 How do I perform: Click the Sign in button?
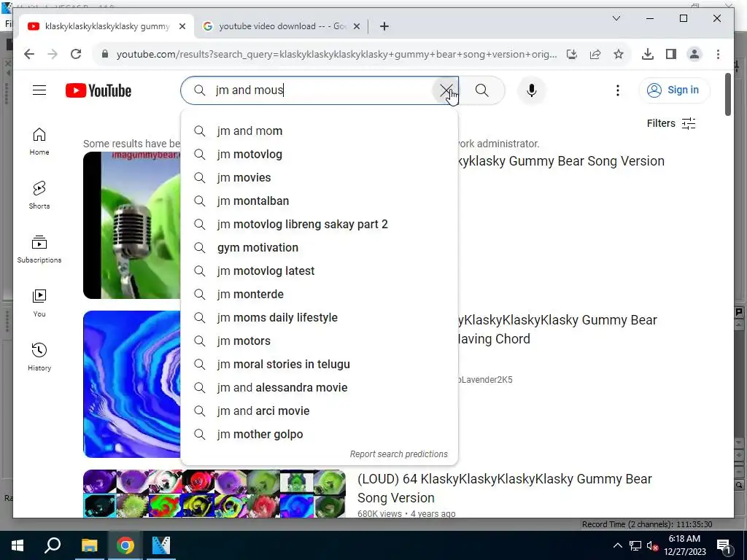tap(674, 90)
